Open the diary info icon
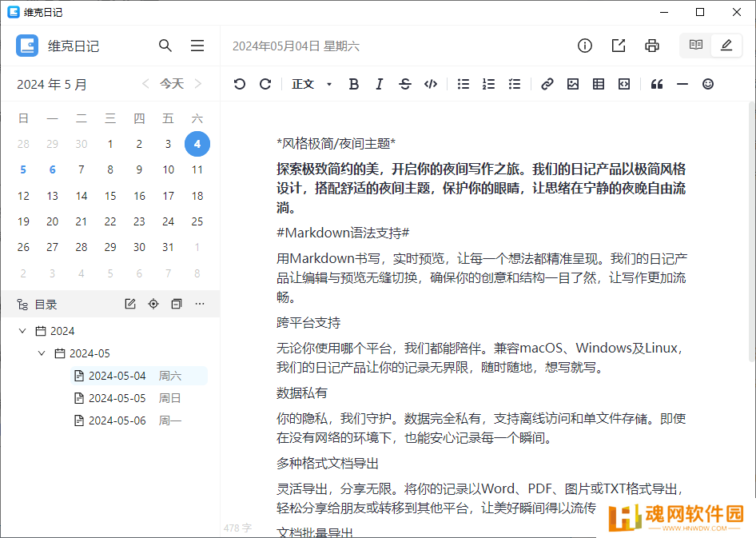Image resolution: width=756 pixels, height=538 pixels. (x=585, y=46)
